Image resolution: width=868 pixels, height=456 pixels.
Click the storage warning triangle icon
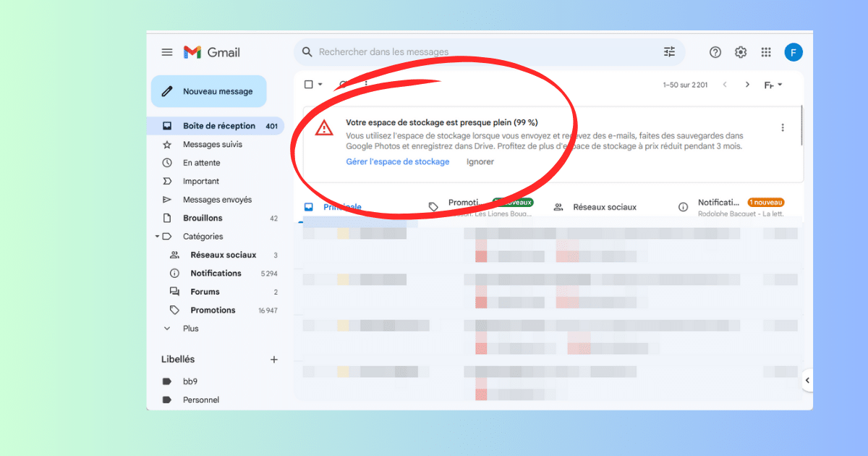click(324, 128)
